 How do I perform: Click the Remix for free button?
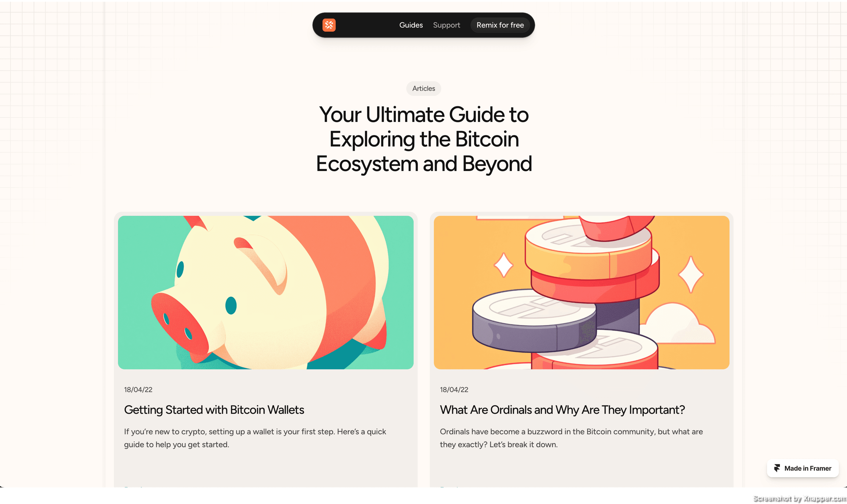(500, 25)
